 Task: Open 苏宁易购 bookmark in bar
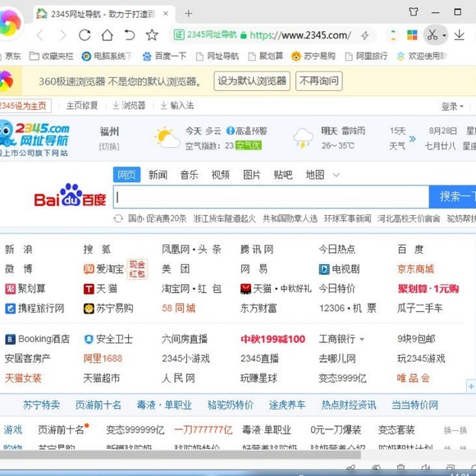[313, 56]
